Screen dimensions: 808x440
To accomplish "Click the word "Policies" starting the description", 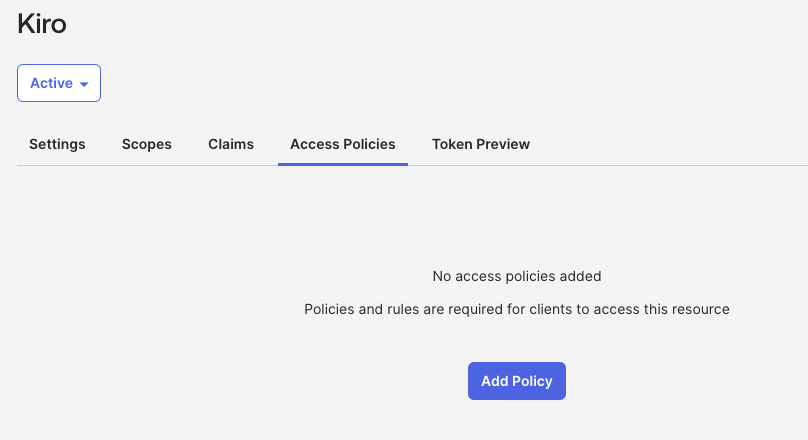I will [x=329, y=310].
